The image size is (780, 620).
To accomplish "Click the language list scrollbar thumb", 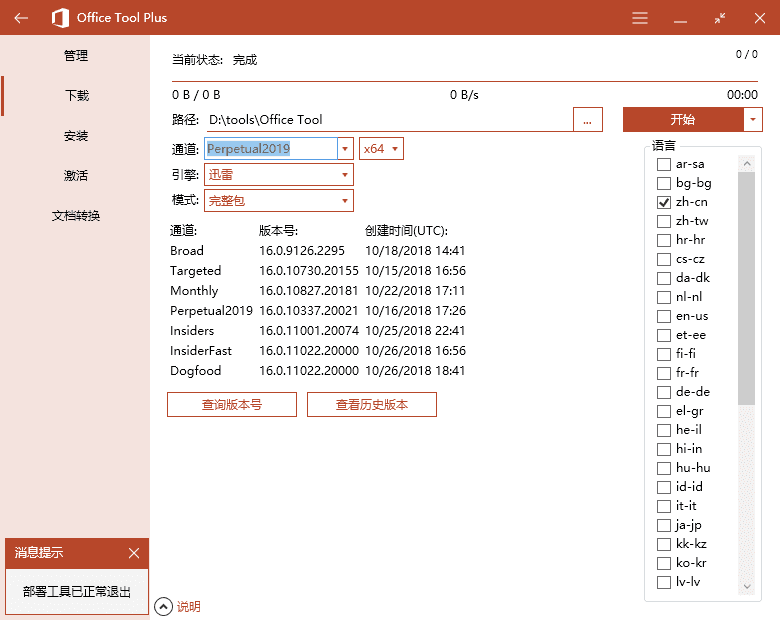I will coord(747,288).
